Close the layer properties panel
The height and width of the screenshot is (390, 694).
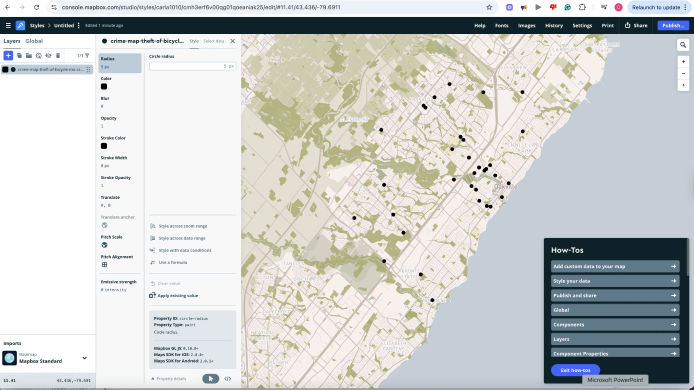tap(233, 41)
